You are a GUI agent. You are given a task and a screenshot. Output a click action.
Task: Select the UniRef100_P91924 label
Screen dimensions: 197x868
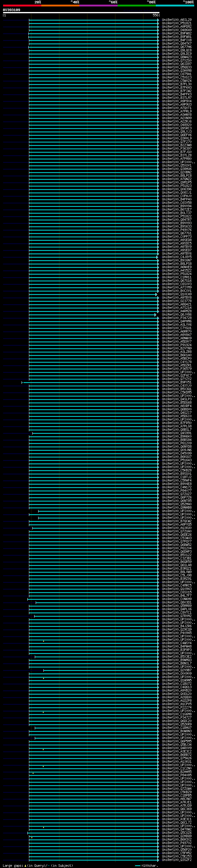click(x=176, y=345)
